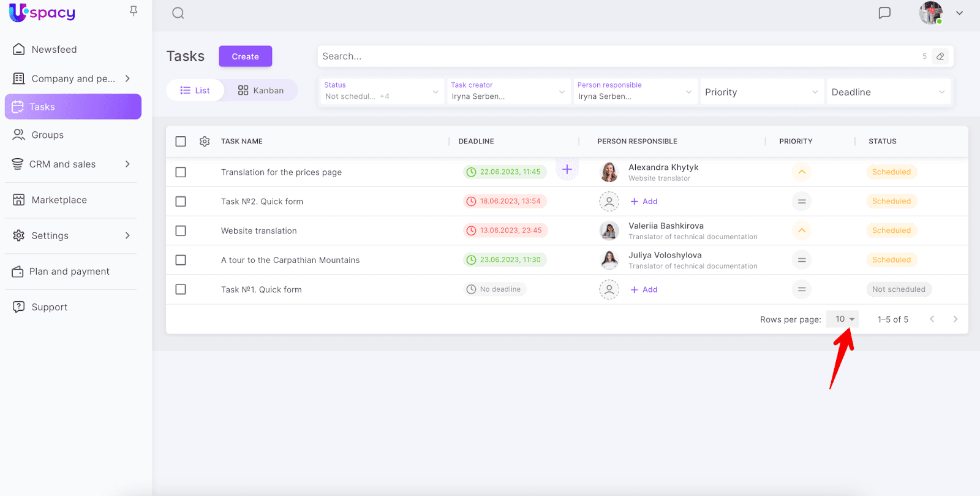Click into the tasks Search field

612,56
